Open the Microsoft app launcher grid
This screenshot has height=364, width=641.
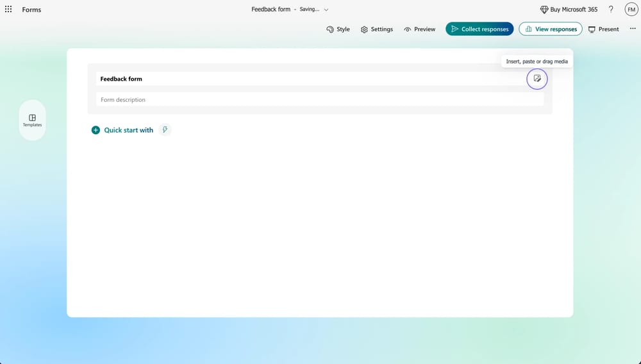[x=8, y=10]
